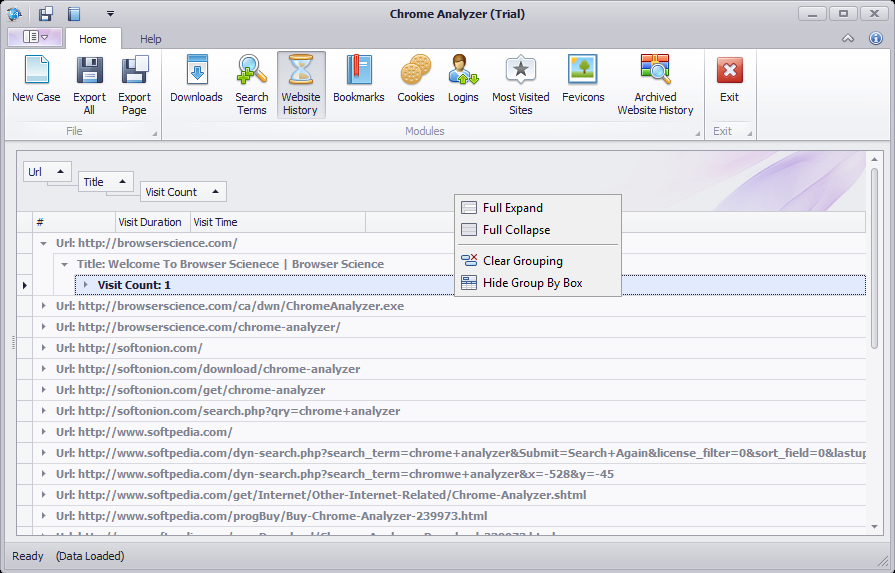The height and width of the screenshot is (573, 895).
Task: Open the Cookies module
Action: pos(416,85)
